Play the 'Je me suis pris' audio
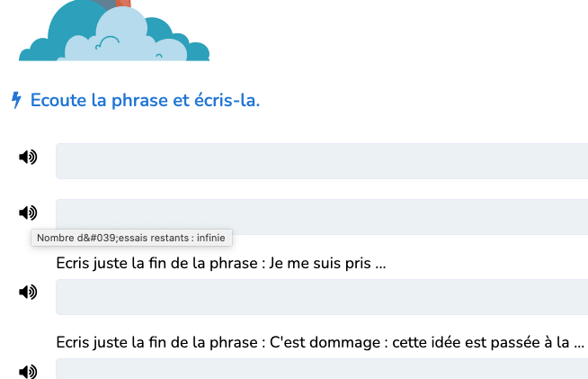The width and height of the screenshot is (588, 379). 28,292
